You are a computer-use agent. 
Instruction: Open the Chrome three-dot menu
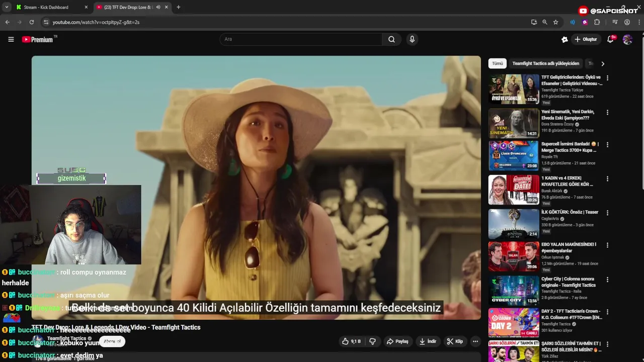[x=638, y=22]
